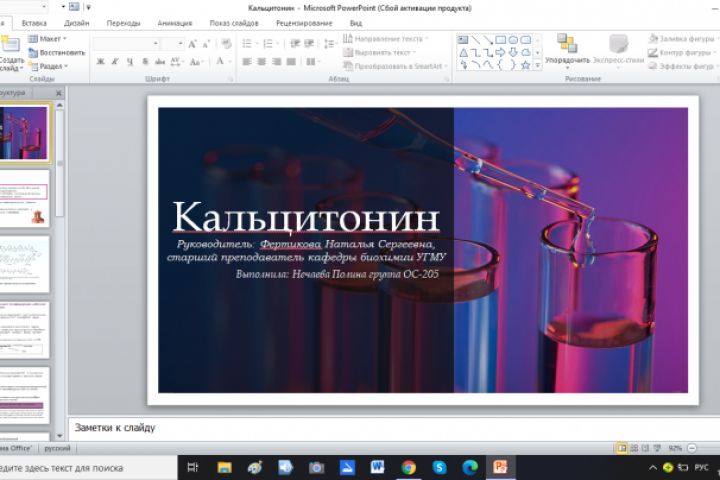The height and width of the screenshot is (480, 720).
Task: Switch to the Дизайн tab
Action: click(77, 23)
